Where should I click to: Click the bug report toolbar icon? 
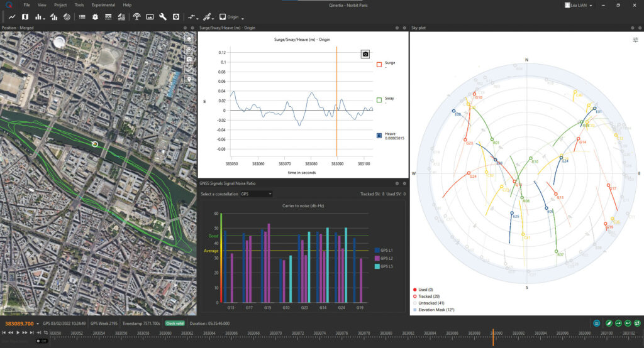coord(96,17)
